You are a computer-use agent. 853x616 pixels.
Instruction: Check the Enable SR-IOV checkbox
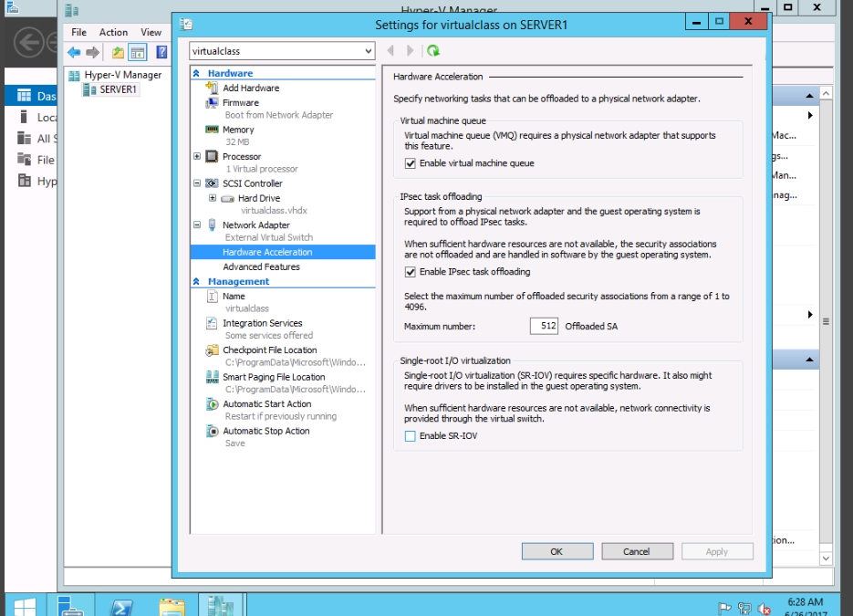411,436
